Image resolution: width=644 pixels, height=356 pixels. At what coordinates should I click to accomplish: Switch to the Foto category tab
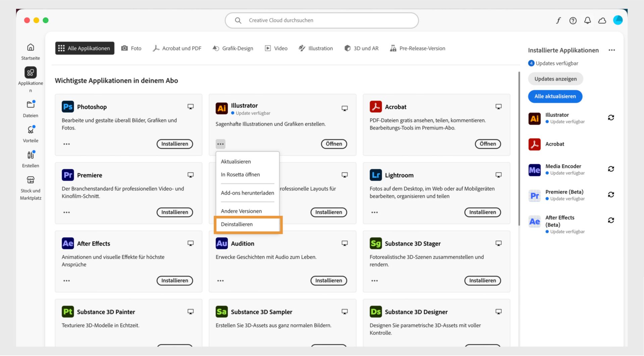pyautogui.click(x=131, y=48)
